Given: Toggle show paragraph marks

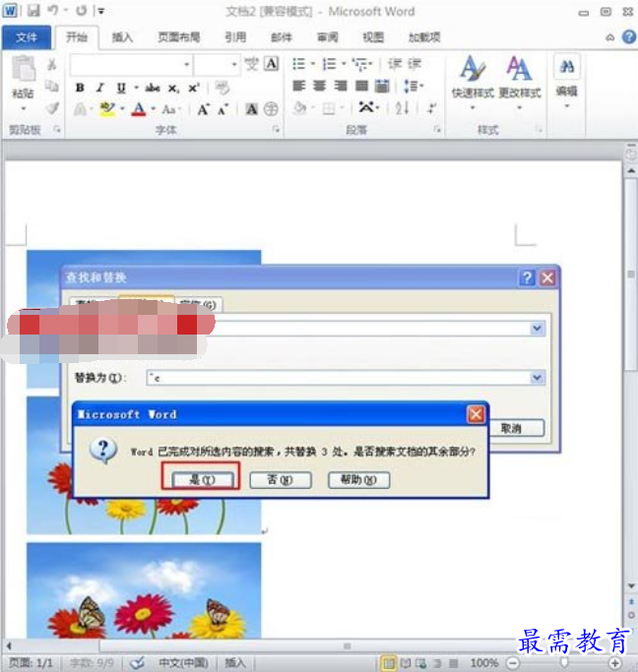Looking at the screenshot, I should (432, 108).
